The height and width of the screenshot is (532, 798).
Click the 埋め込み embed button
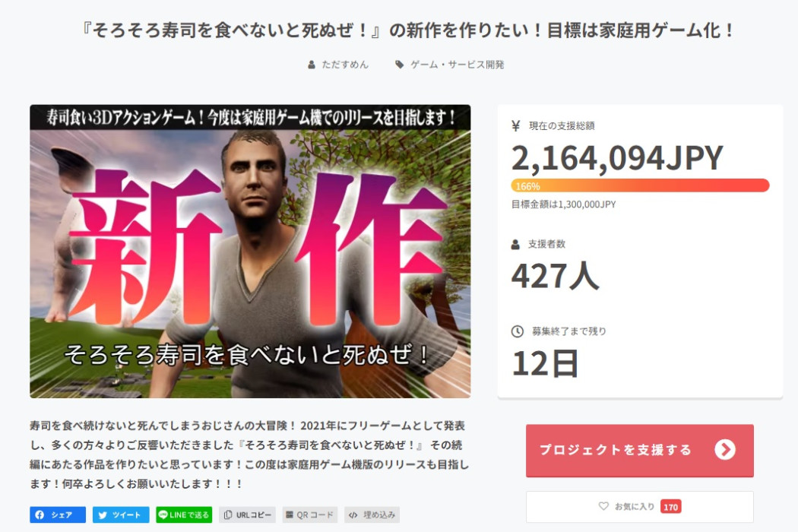[x=372, y=515]
